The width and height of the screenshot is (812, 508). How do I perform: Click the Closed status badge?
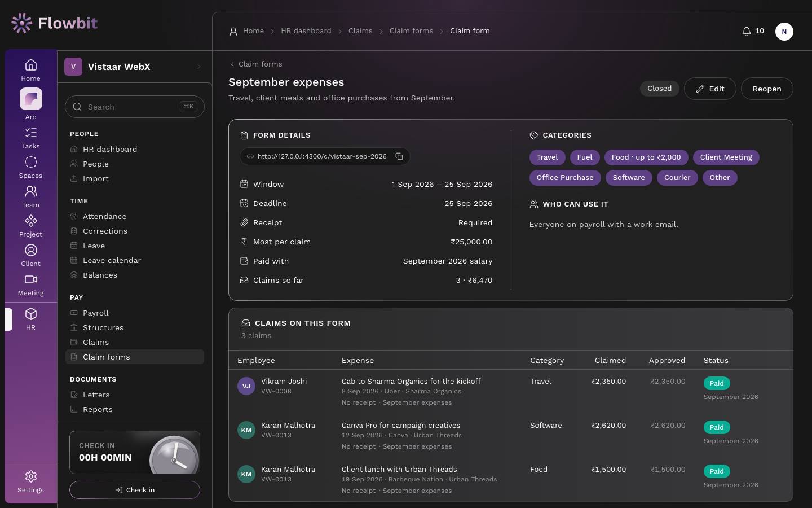click(x=660, y=89)
